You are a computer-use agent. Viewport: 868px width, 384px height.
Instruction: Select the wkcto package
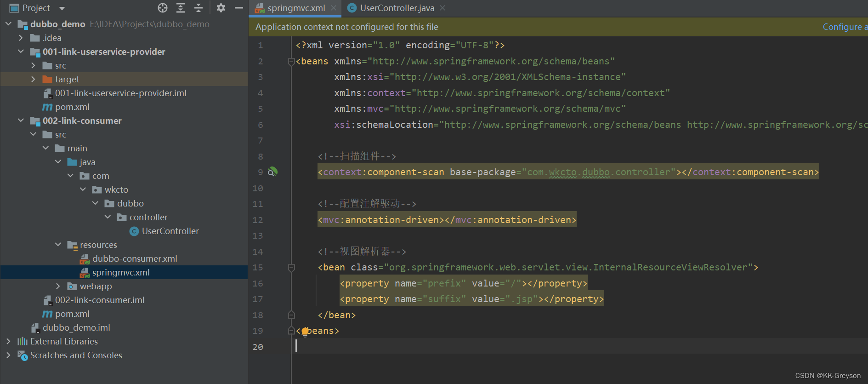pyautogui.click(x=116, y=189)
